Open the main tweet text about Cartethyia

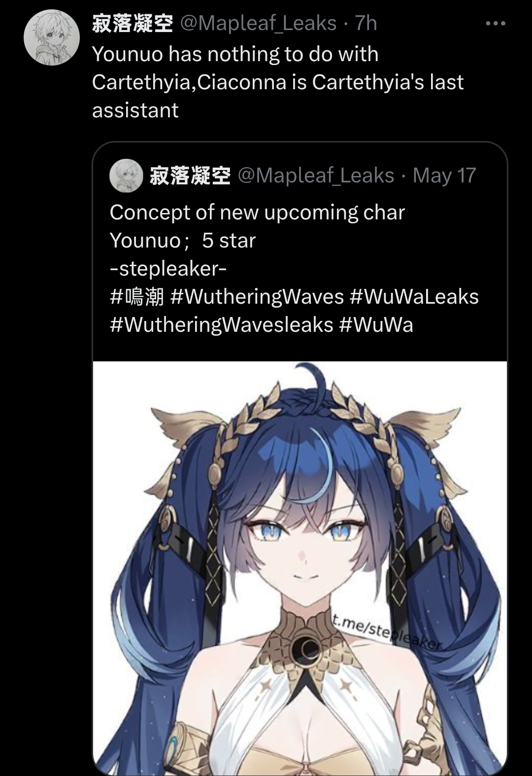278,82
